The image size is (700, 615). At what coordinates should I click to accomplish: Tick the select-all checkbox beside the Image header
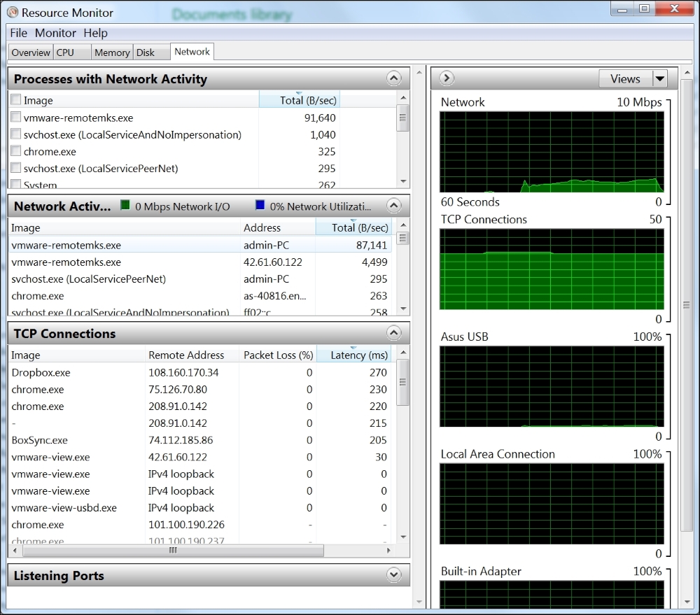click(15, 99)
